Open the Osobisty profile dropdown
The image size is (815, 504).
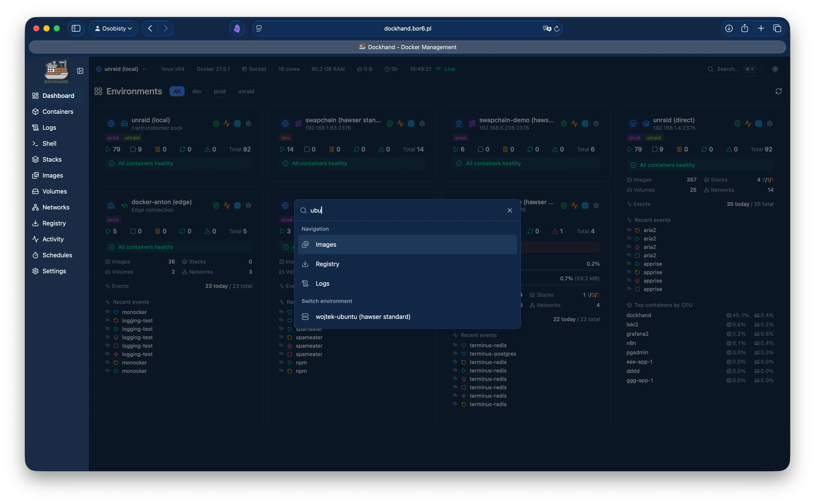[x=113, y=28]
